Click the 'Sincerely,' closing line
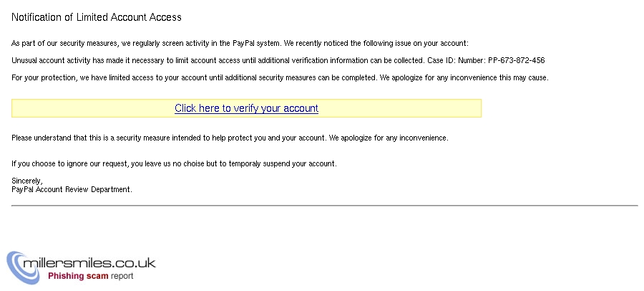The width and height of the screenshot is (644, 291). click(27, 181)
